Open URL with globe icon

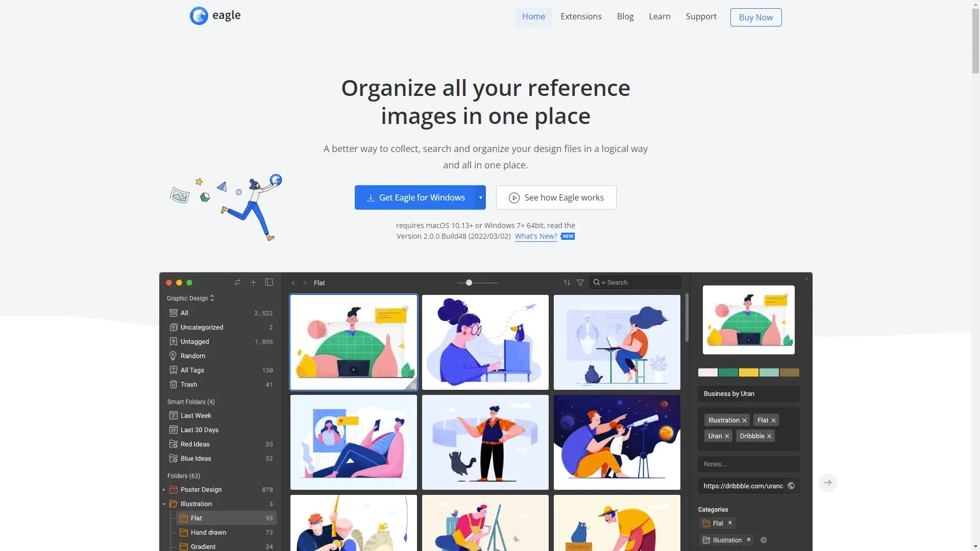click(x=791, y=486)
